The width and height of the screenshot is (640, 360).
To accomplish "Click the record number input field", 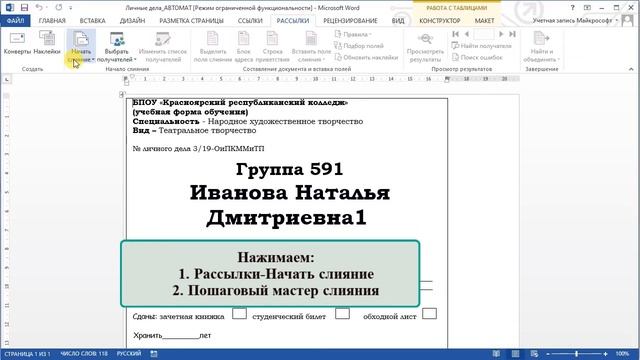I will pos(484,34).
